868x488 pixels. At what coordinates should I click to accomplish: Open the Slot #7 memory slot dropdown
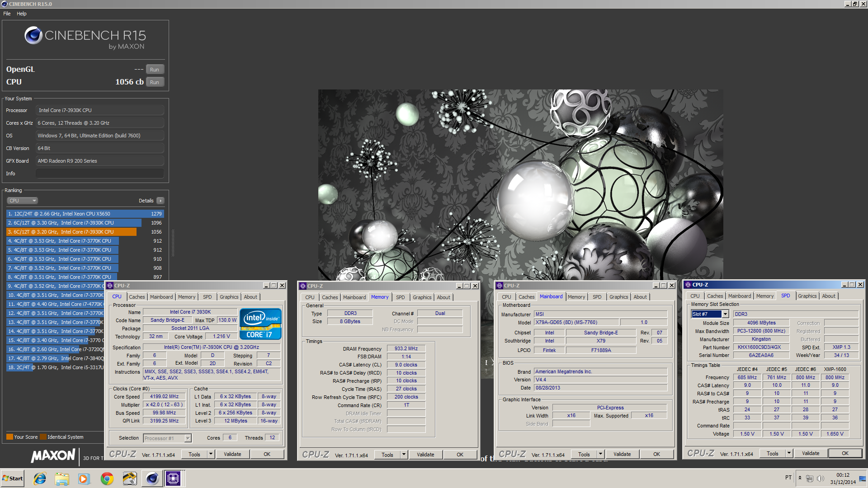725,314
